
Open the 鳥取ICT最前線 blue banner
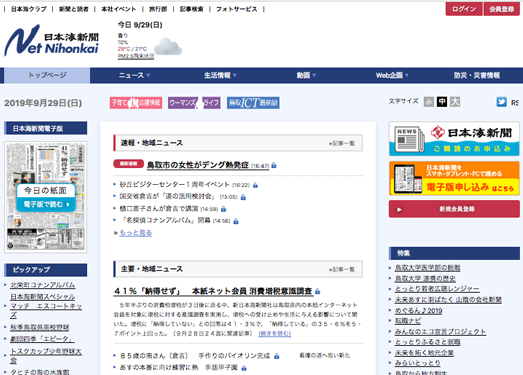pyautogui.click(x=253, y=103)
